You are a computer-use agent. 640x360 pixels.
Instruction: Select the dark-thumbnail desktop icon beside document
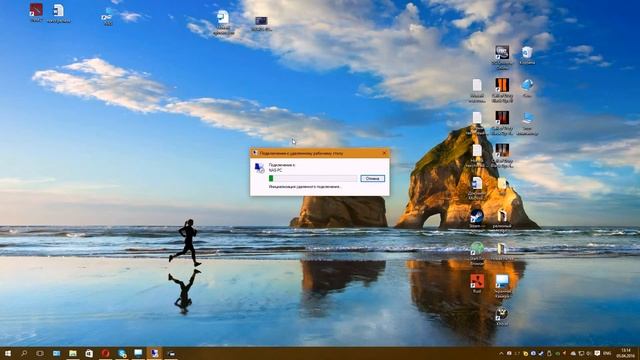[261, 23]
